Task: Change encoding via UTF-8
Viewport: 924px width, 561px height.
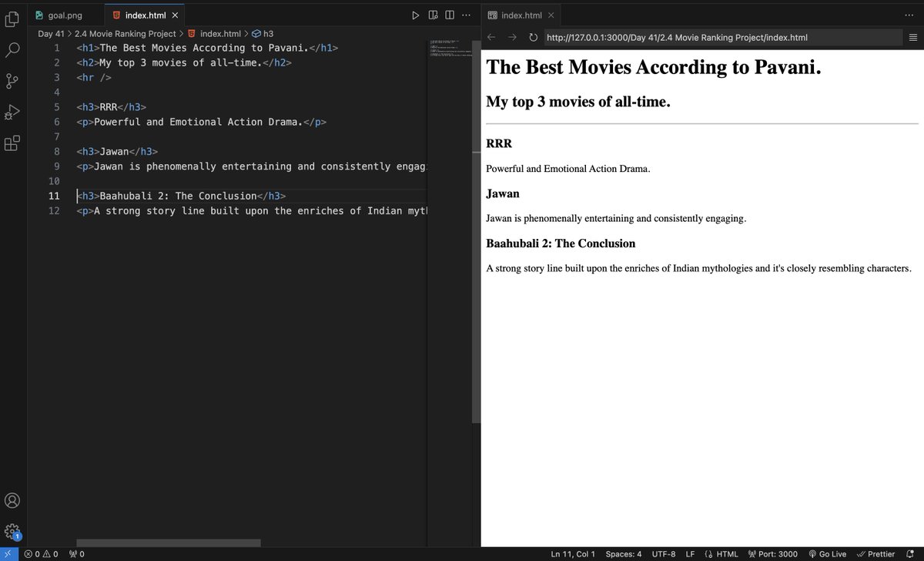Action: (664, 553)
